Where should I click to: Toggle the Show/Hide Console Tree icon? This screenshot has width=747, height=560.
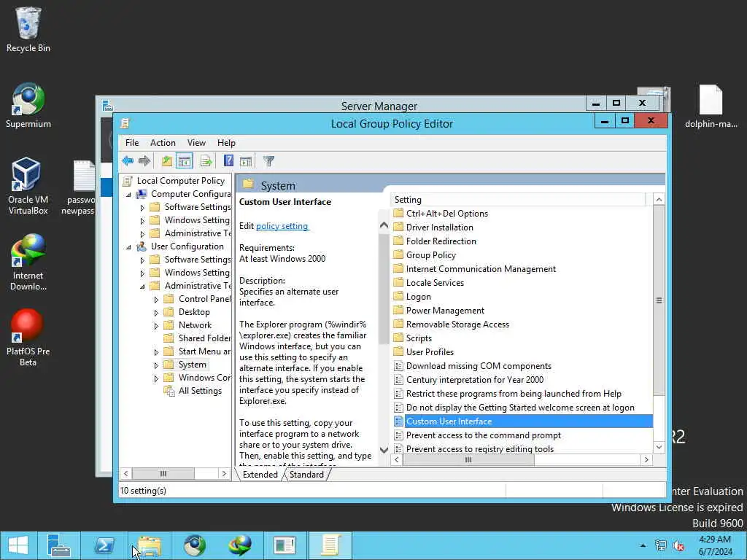coord(185,161)
